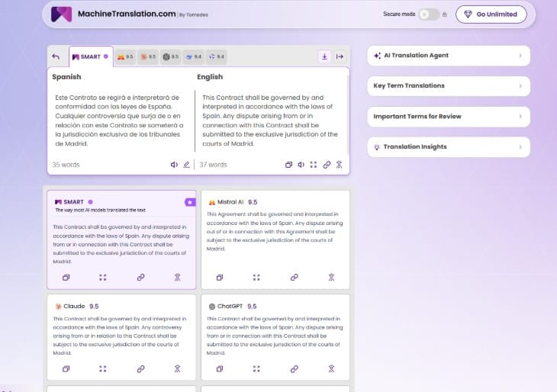Copy share link for main English translation
Viewport: 557px width, 392px height.
[x=327, y=165]
